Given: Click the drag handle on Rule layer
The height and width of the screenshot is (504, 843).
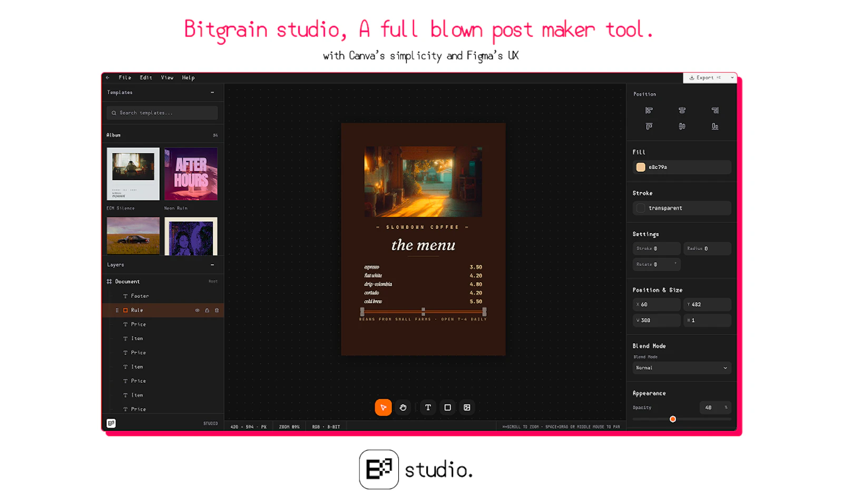Looking at the screenshot, I should coord(117,310).
